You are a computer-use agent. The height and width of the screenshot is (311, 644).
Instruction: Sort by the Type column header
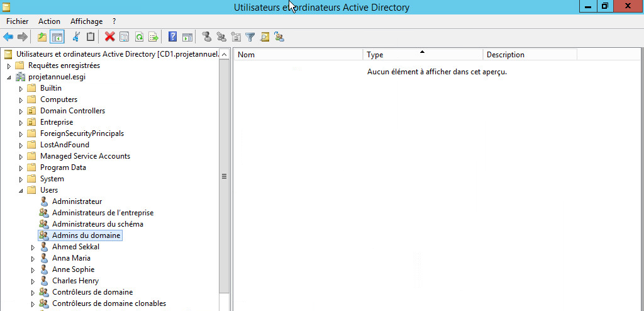423,54
